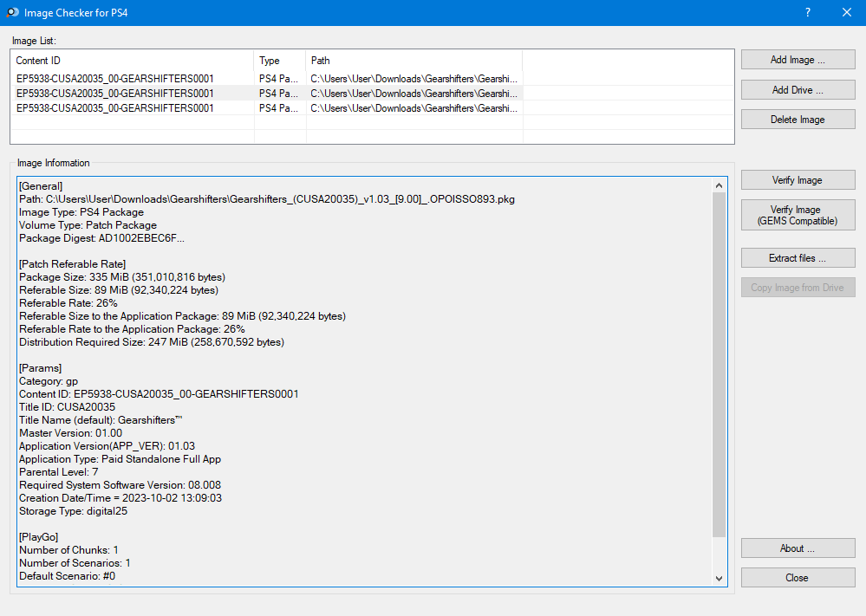Click the Path cell in the third list row
866x616 pixels.
(413, 108)
